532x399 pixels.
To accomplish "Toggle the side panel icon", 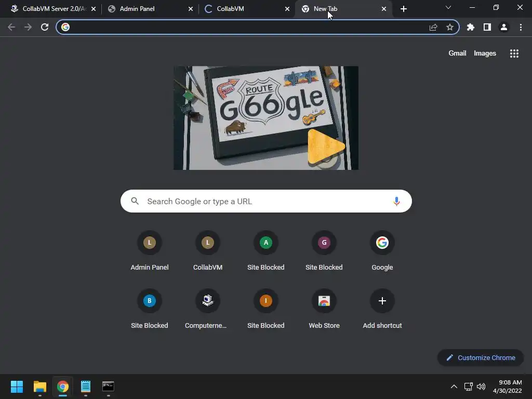I will click(x=487, y=27).
